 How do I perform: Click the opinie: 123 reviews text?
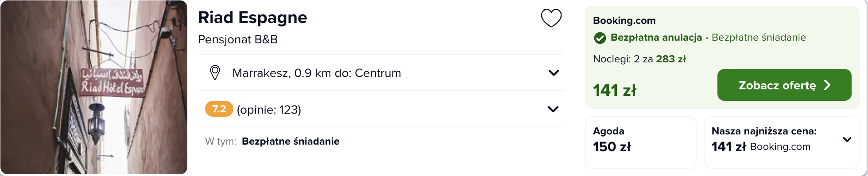269,110
